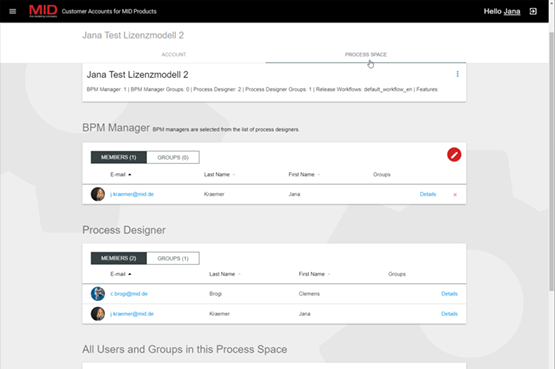Select GROUPS (1) tab in Process Designer
This screenshot has width=555, height=369.
tap(173, 258)
